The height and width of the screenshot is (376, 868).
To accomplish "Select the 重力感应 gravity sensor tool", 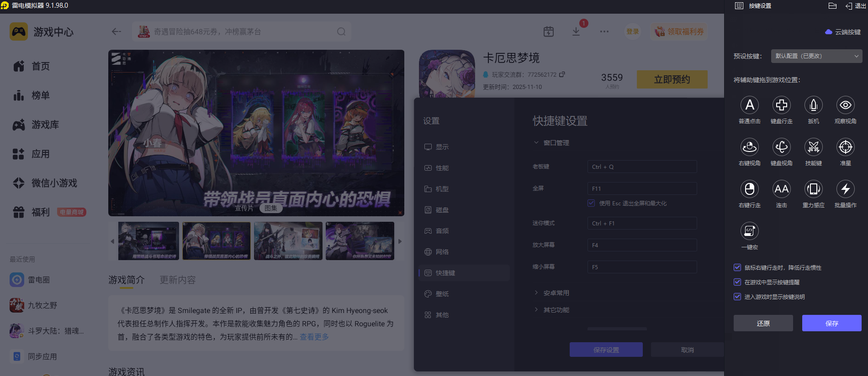I will click(x=814, y=189).
